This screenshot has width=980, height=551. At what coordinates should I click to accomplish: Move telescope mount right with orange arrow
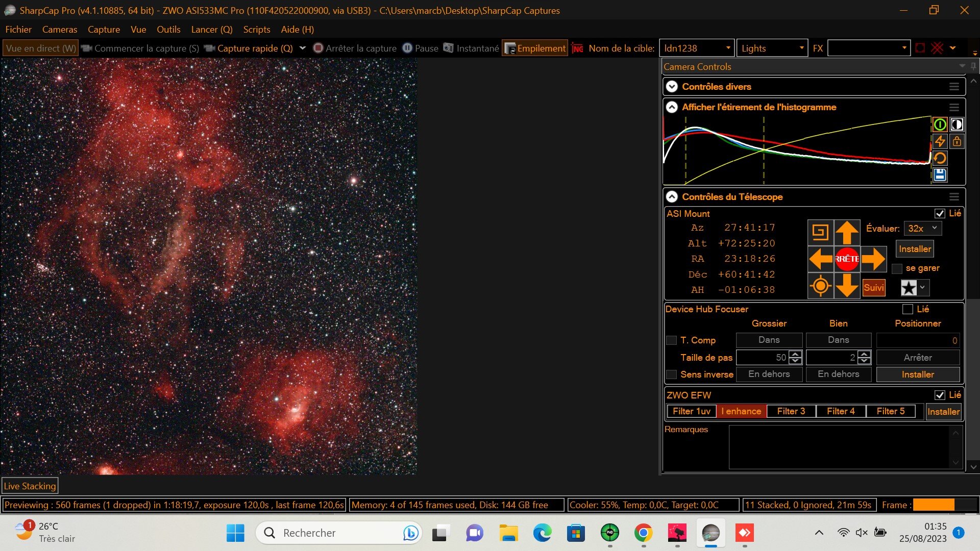[x=873, y=259]
